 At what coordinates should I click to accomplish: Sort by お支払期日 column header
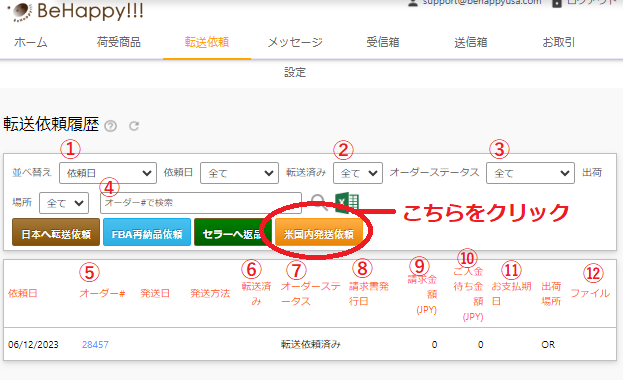(x=511, y=294)
